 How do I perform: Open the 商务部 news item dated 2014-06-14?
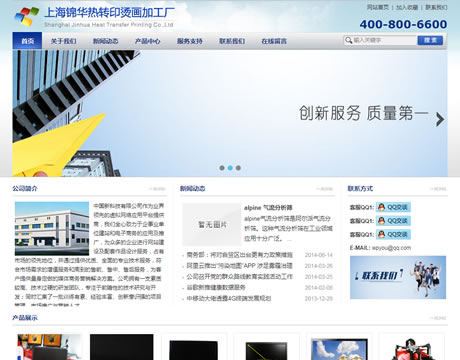(x=239, y=255)
